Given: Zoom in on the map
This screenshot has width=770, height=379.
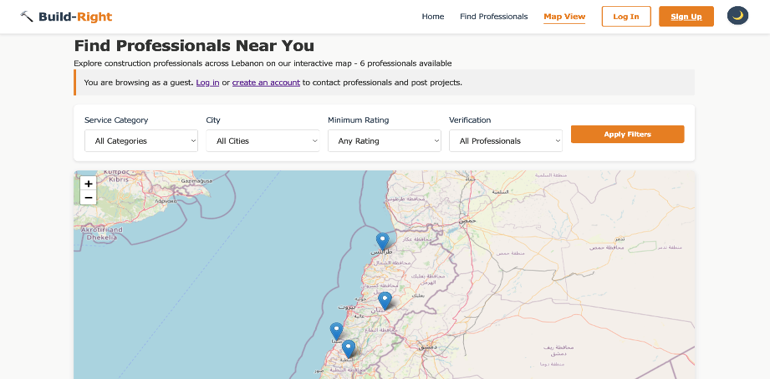Looking at the screenshot, I should (88, 184).
